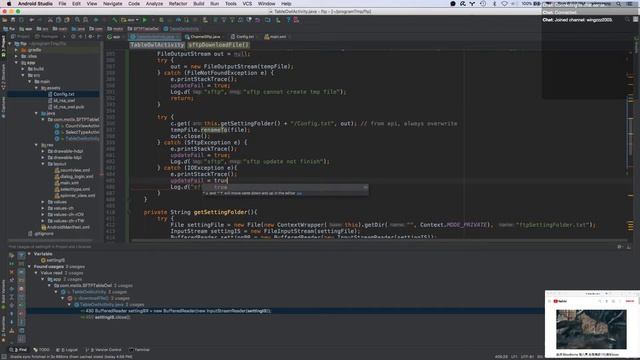Screen dimensions: 640x360
Task: Toggle the Project side tool window button
Action: 3,46
